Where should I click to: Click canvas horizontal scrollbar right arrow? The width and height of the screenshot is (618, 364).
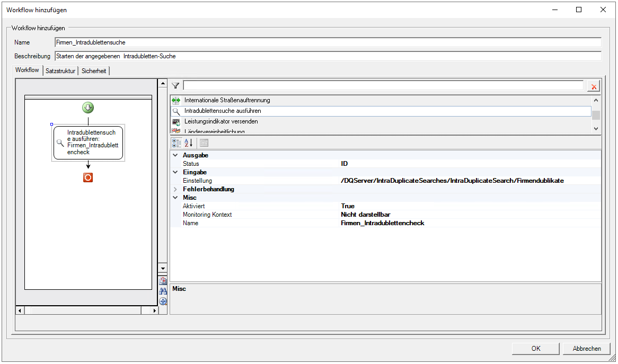tap(155, 310)
